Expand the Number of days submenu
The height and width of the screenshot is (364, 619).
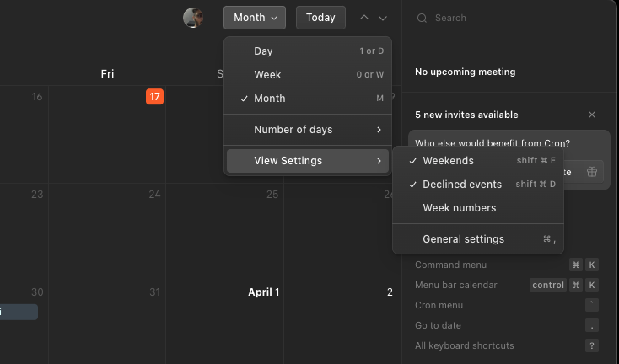[308, 130]
